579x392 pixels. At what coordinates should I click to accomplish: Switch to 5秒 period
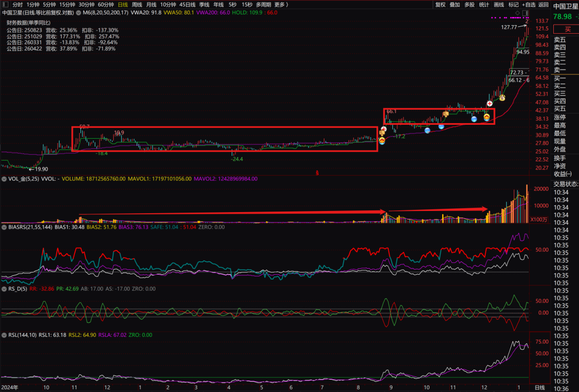[x=232, y=5]
